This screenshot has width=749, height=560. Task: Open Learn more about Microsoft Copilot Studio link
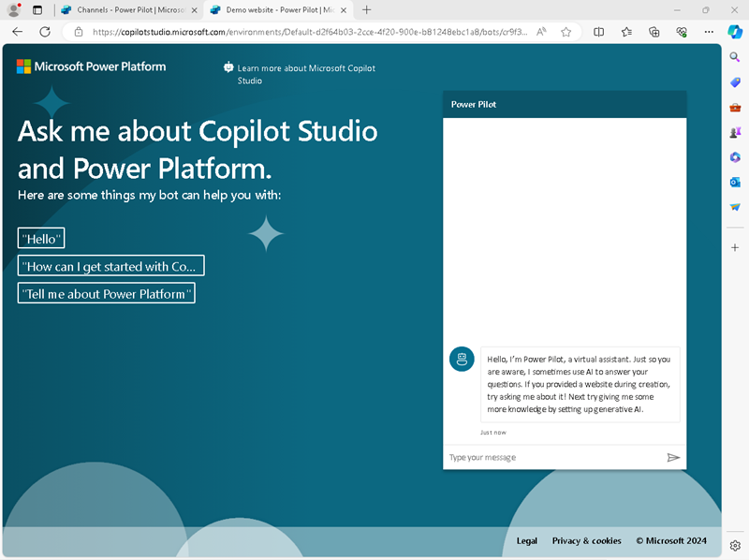pos(300,74)
